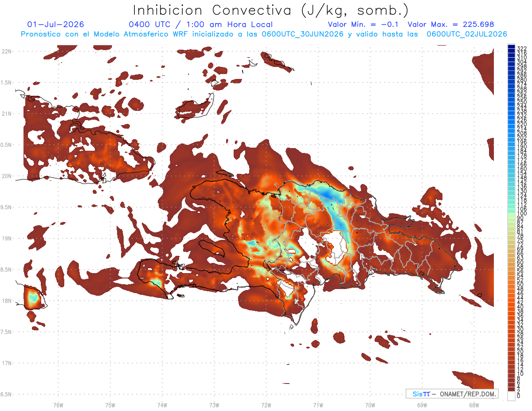
Task: Click the '0.5N' latitude label
Action: click(x=7, y=145)
